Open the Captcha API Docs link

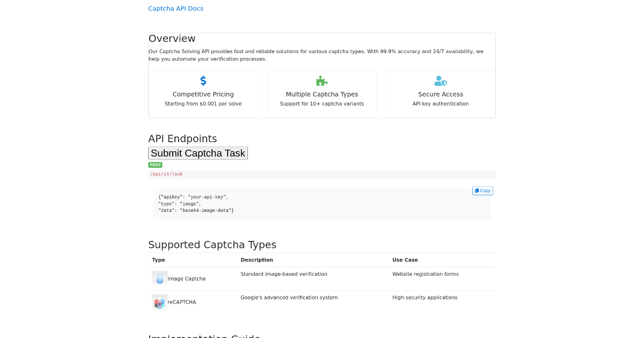click(175, 9)
